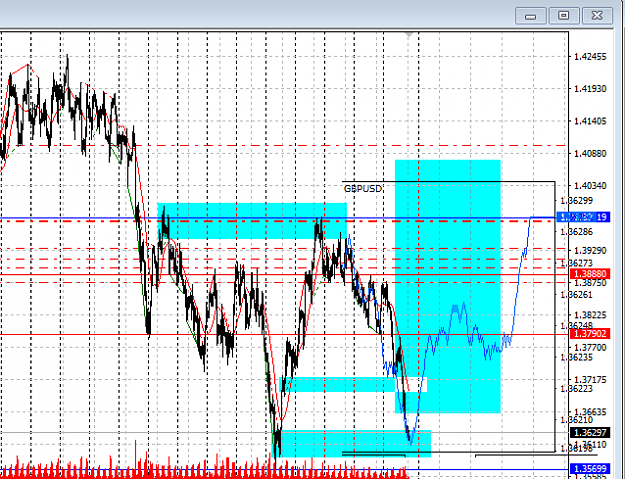
Task: Click the 1.36223 inner scale label
Action: click(x=576, y=389)
